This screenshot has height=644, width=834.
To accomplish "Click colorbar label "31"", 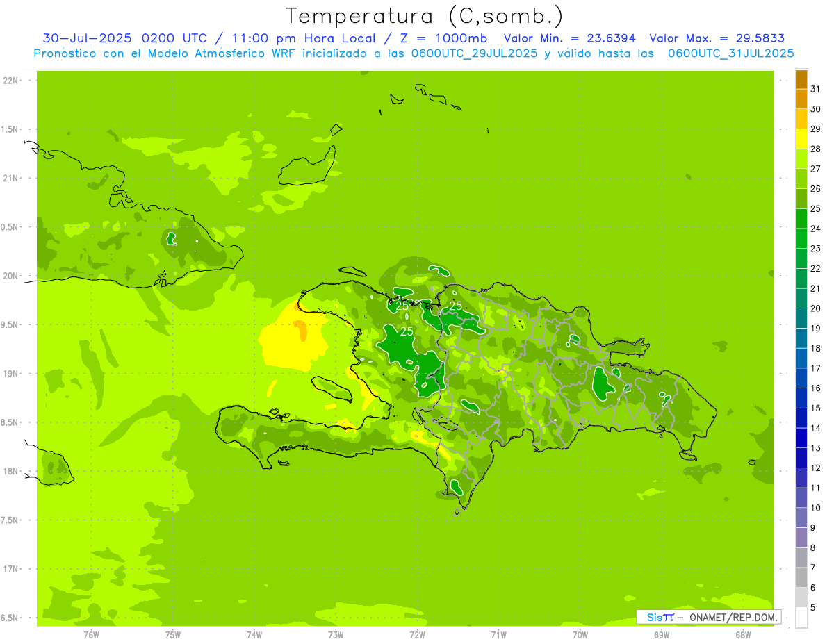I will [x=816, y=89].
